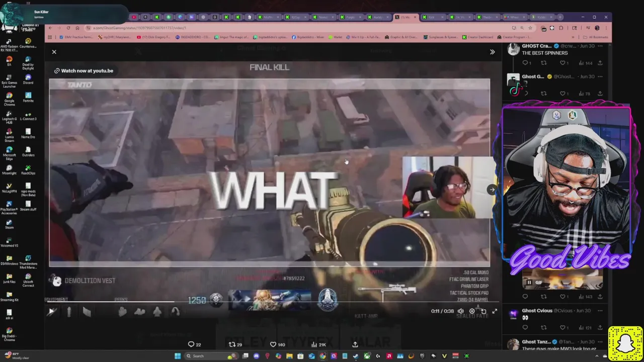Open Windows Start menu
This screenshot has width=644, height=362.
coord(177,356)
